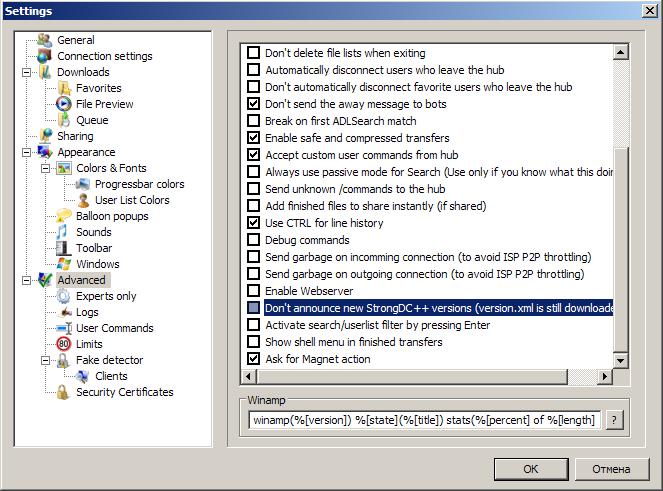Select the Favorites folder icon
The width and height of the screenshot is (663, 491).
coord(64,88)
